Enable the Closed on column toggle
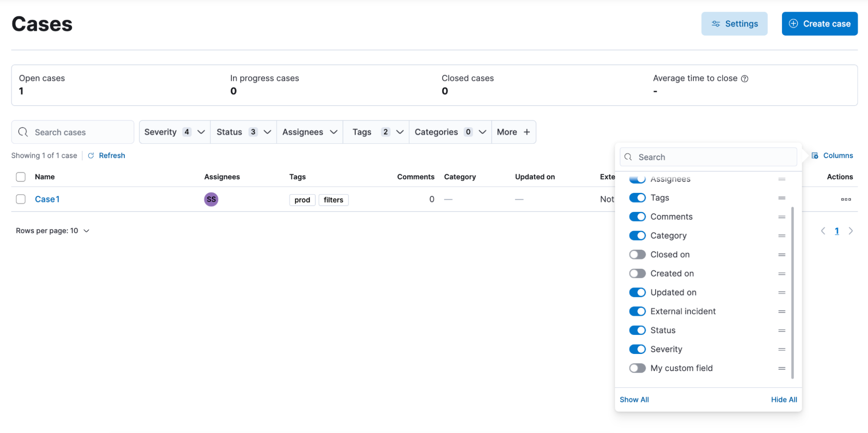Screen dimensions: 868x433 coord(637,255)
